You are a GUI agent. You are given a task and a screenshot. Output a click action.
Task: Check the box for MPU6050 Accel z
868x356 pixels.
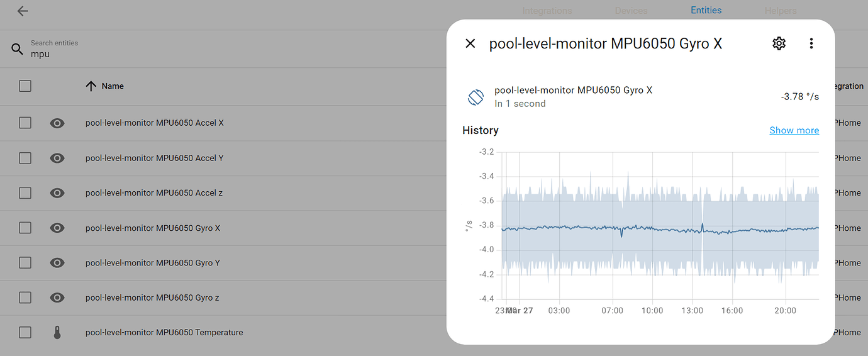click(x=25, y=193)
